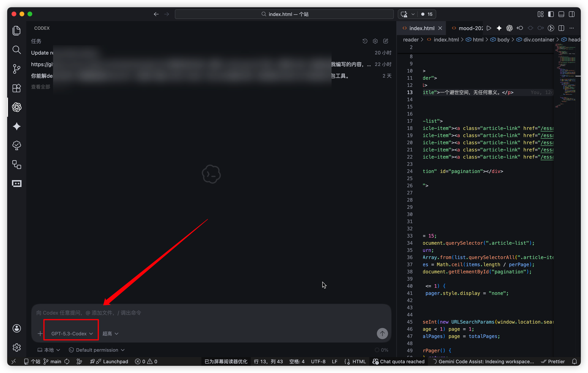
Task: Expand the 超高 reasoning level dropdown
Action: [110, 333]
